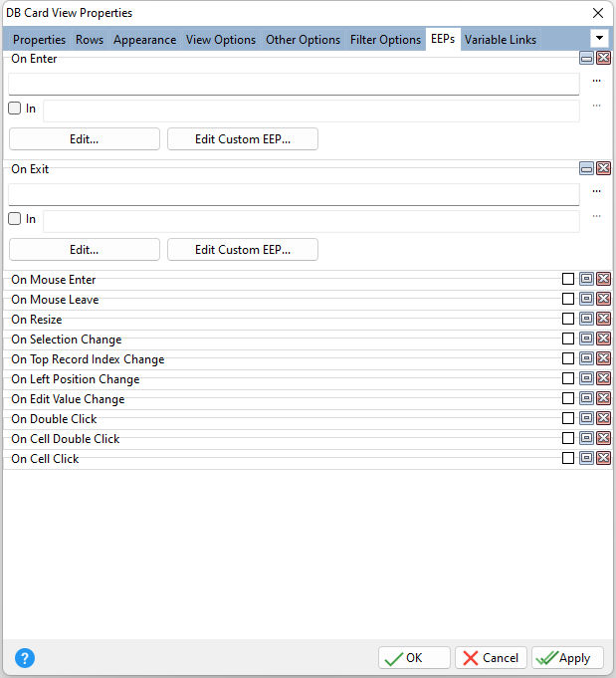Screen dimensions: 616x678
Task: Focus the On Enter In text field
Action: click(x=311, y=112)
